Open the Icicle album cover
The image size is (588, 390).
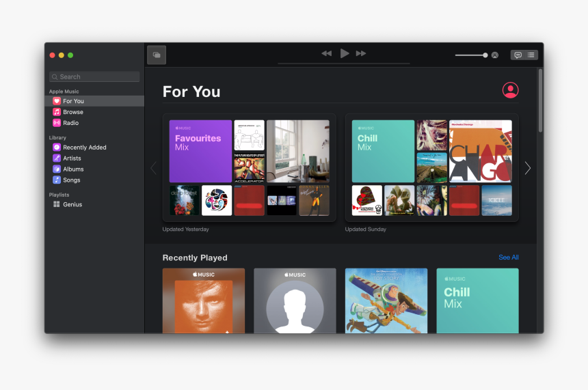coord(497,200)
